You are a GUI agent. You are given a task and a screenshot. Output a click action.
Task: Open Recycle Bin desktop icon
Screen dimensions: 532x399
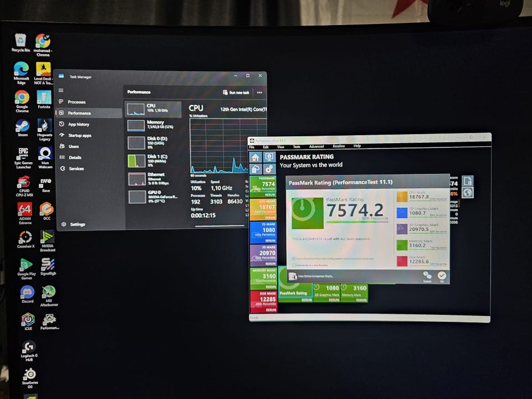(21, 43)
